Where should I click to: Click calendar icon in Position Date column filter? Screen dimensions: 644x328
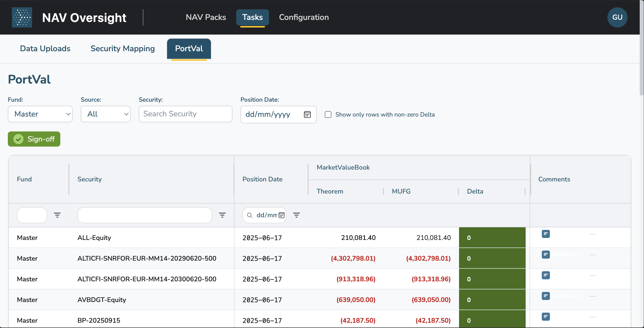[x=282, y=215]
